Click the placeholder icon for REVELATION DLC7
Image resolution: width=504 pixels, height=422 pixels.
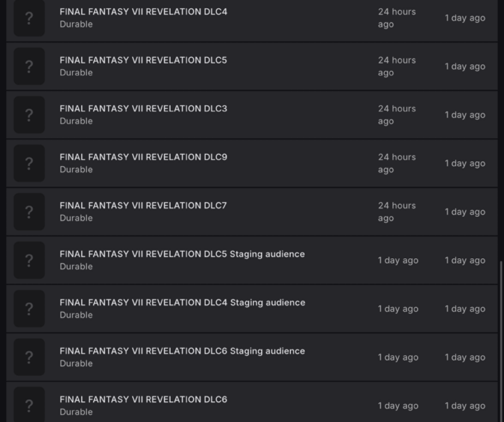click(29, 212)
